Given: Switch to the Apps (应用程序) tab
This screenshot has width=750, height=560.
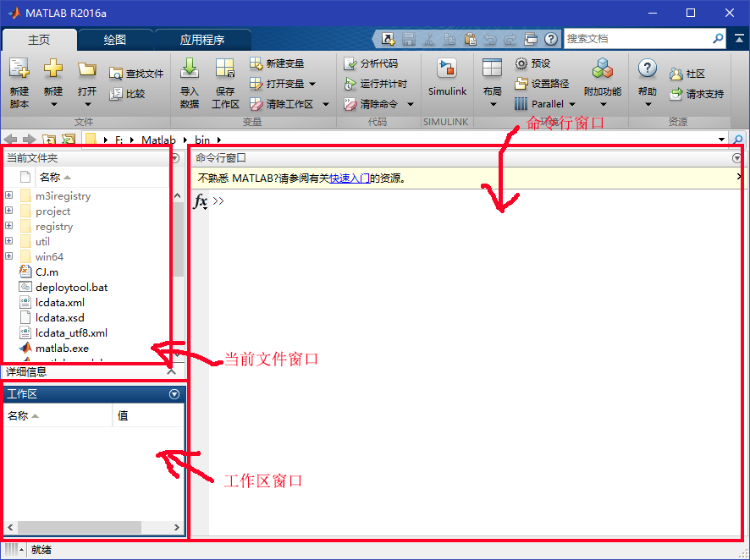Looking at the screenshot, I should [202, 40].
